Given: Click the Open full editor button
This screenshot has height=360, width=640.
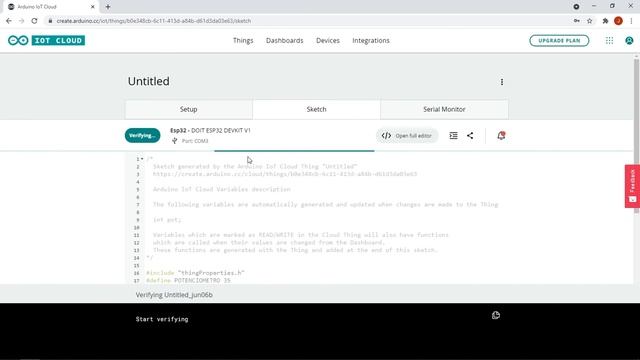Looking at the screenshot, I should 407,136.
